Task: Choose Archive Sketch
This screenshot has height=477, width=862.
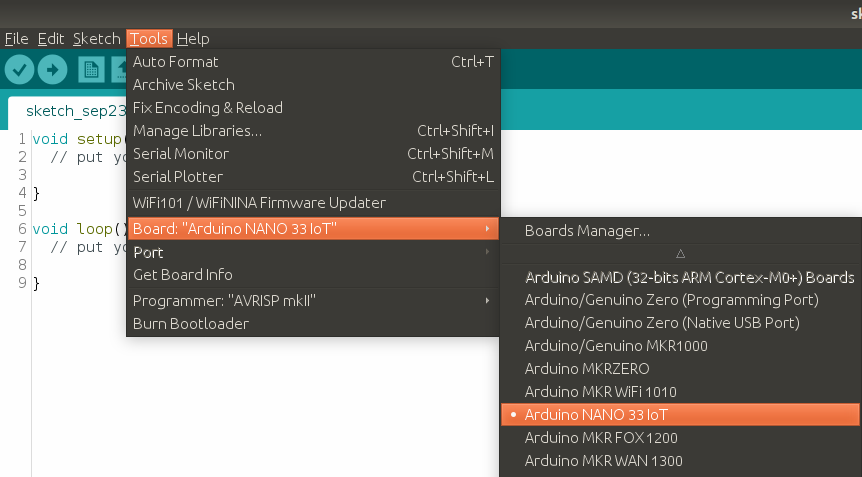Action: [313, 85]
